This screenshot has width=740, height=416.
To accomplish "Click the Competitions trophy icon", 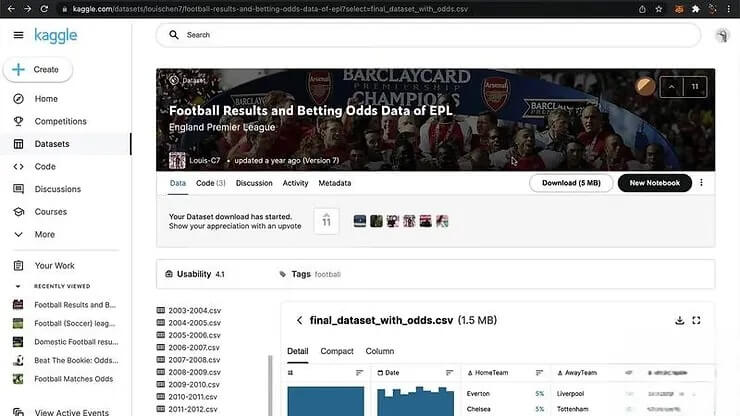I will click(18, 122).
